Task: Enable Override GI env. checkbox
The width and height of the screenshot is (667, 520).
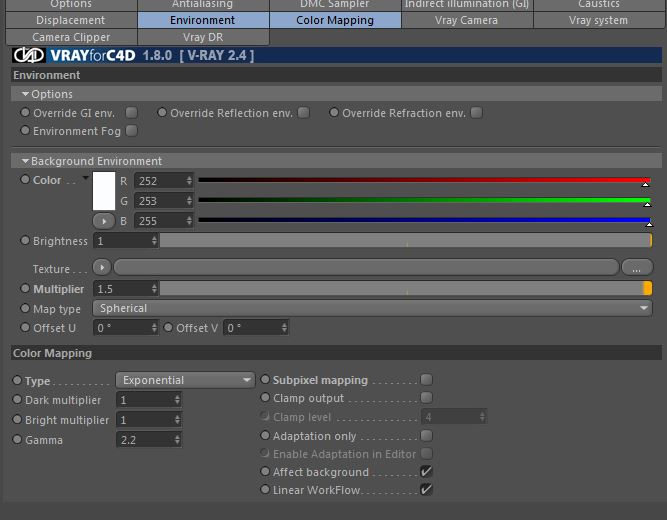Action: click(131, 112)
